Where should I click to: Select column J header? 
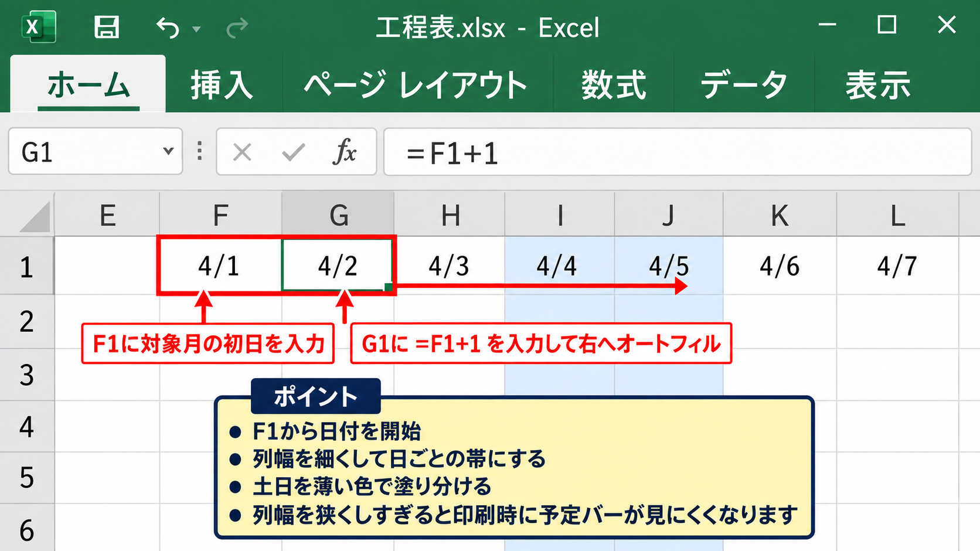669,215
